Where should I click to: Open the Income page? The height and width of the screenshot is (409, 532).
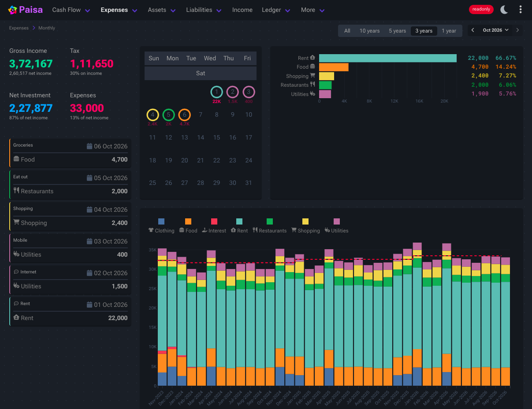242,10
